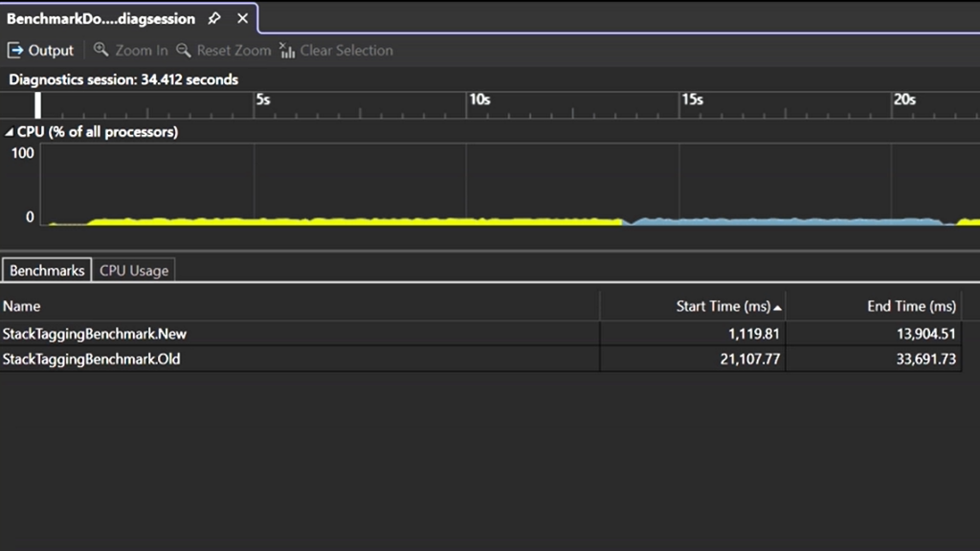
Task: Select the StackTaggingBenchmark.New row
Action: coord(287,333)
